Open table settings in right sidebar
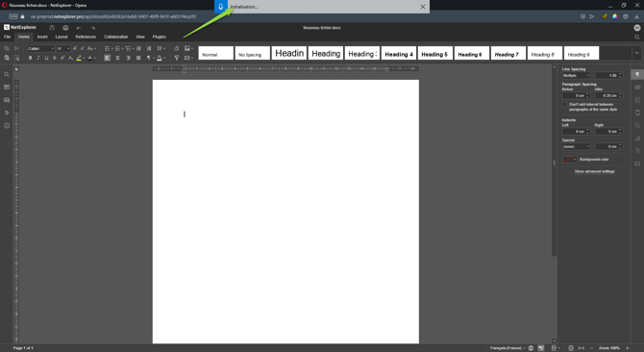This screenshot has width=644, height=352. tap(637, 88)
